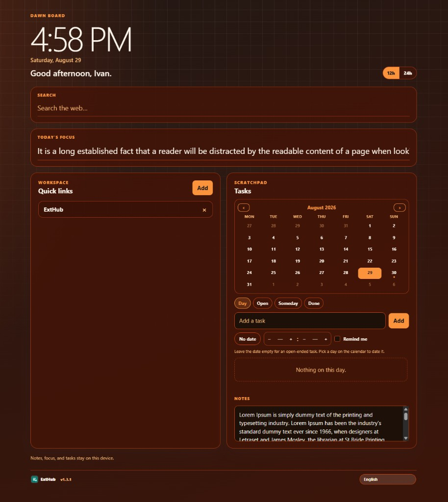Click the No date button
448x502 pixels.
click(x=248, y=339)
